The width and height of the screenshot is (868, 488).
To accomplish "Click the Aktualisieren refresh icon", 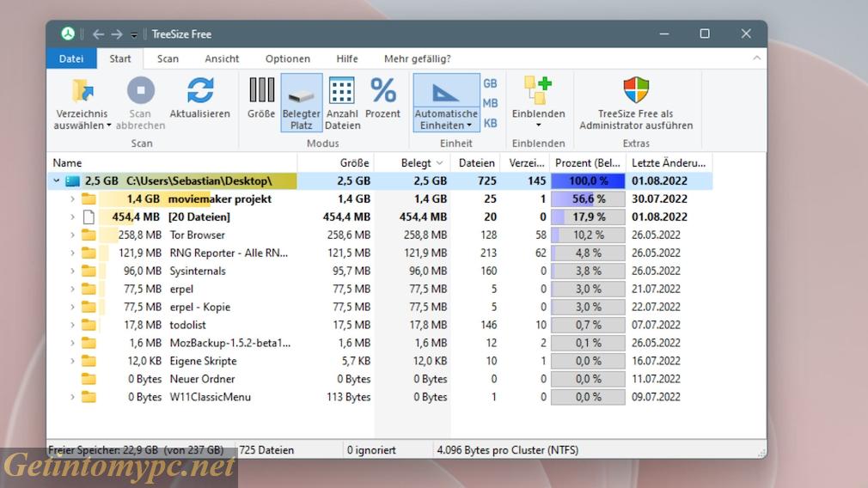I will [x=200, y=90].
